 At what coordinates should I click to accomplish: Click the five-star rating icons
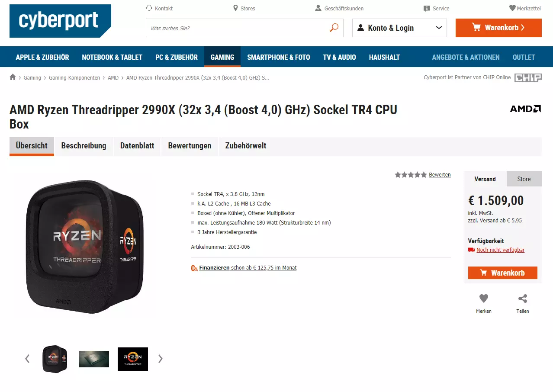[411, 175]
